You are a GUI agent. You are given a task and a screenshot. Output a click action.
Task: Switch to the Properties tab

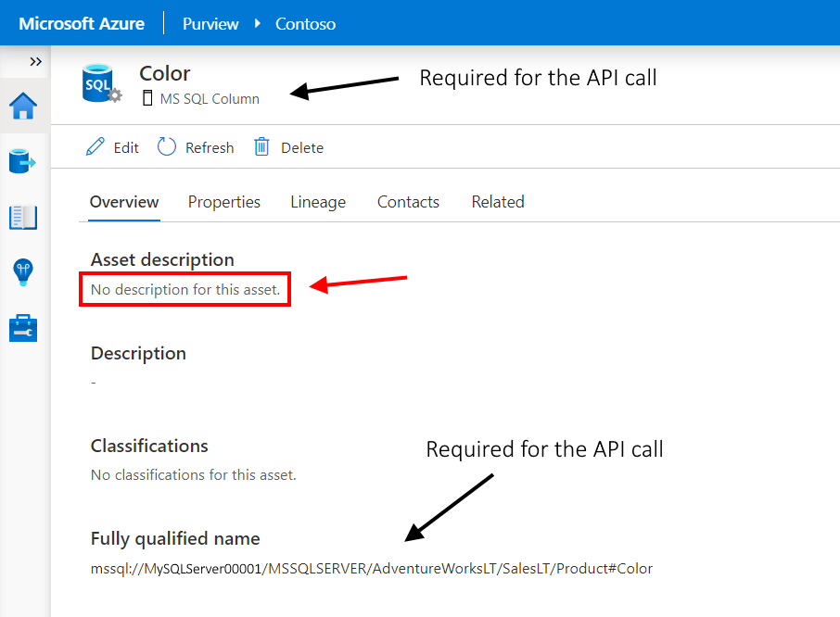[x=224, y=202]
